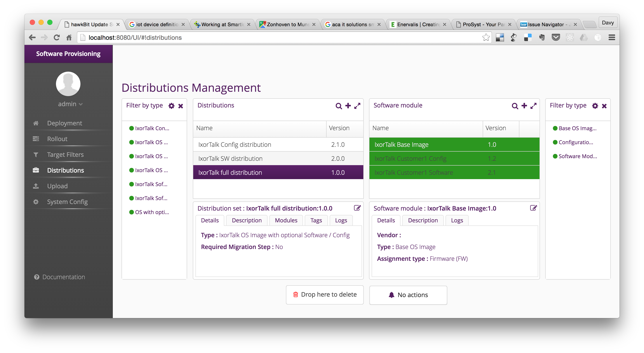Switch to the Modules tab
644x353 pixels.
(286, 220)
